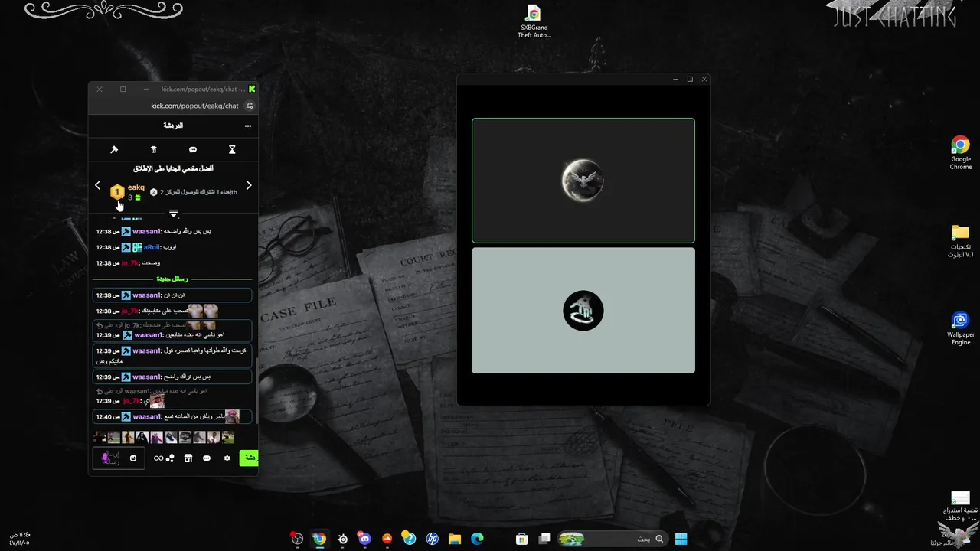Click the trash can clear-chat icon
The image size is (980, 551).
153,150
